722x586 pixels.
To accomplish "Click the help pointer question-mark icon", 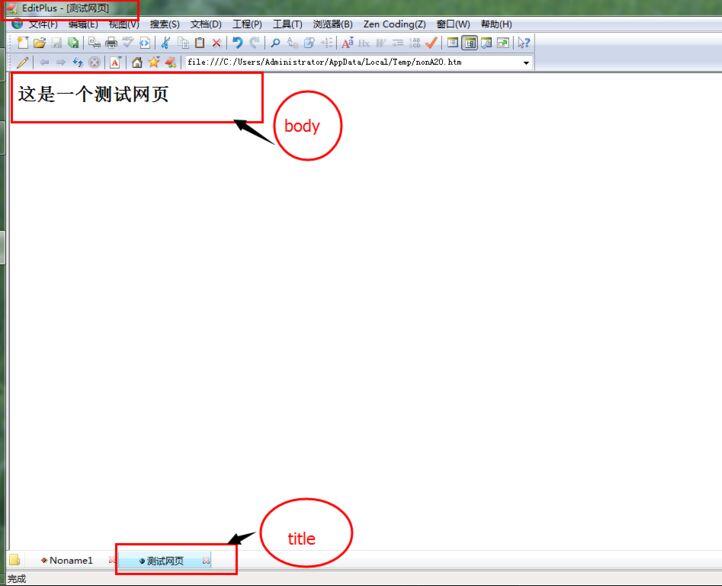I will point(524,43).
